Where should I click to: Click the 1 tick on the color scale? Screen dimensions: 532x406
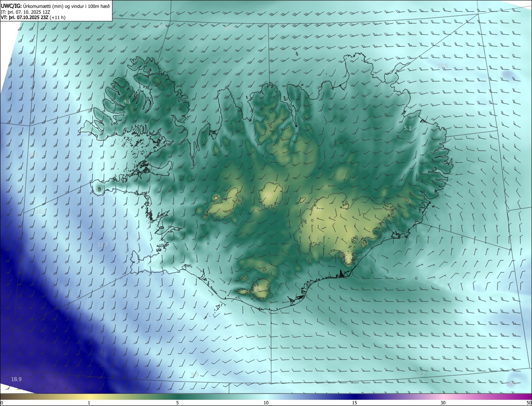(89, 403)
